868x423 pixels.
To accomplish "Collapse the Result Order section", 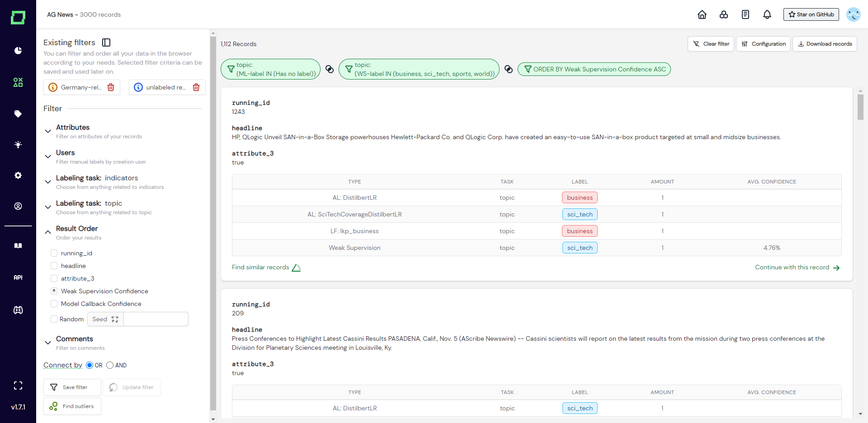I will coord(48,232).
